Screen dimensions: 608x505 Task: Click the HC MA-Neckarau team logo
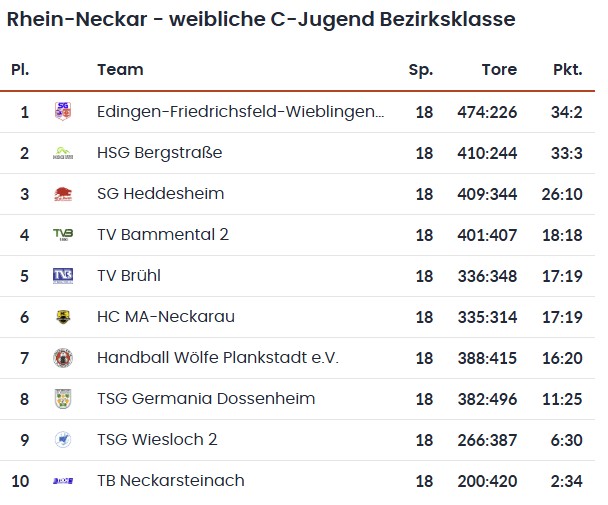pyautogui.click(x=63, y=317)
